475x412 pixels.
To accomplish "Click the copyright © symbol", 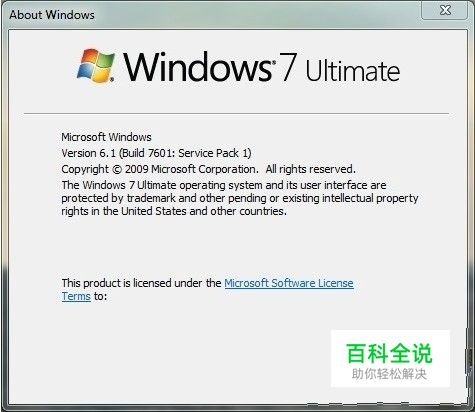I will click(117, 169).
